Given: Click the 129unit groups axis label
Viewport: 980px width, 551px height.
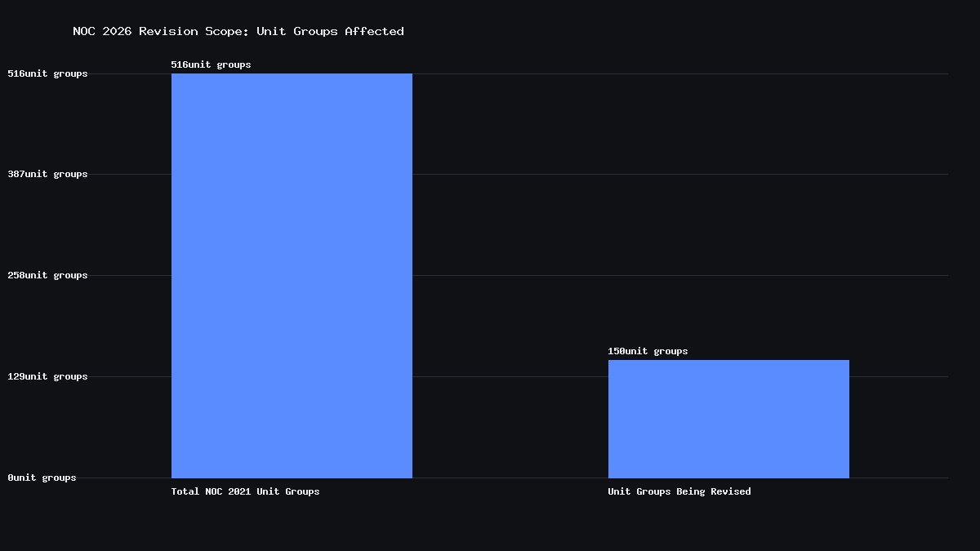Looking at the screenshot, I should [x=47, y=376].
